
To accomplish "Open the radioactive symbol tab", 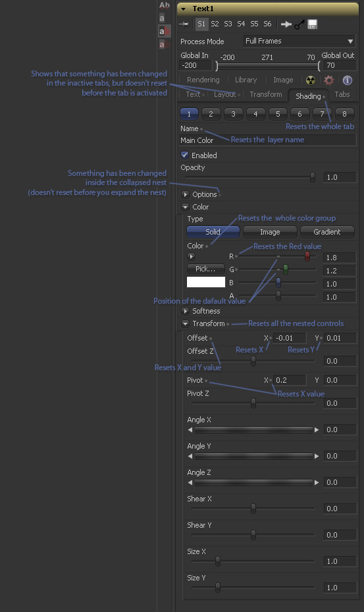I will click(311, 80).
